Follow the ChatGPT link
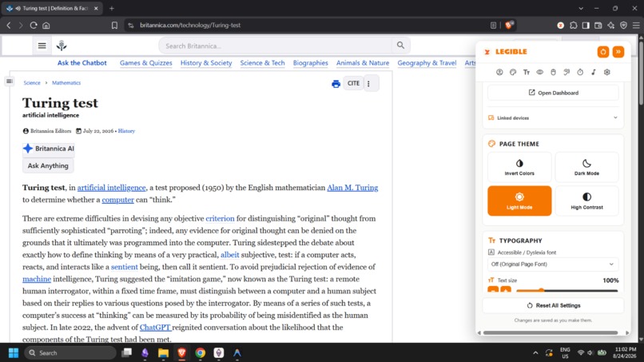Viewport: 644px width, 362px height. (155, 328)
